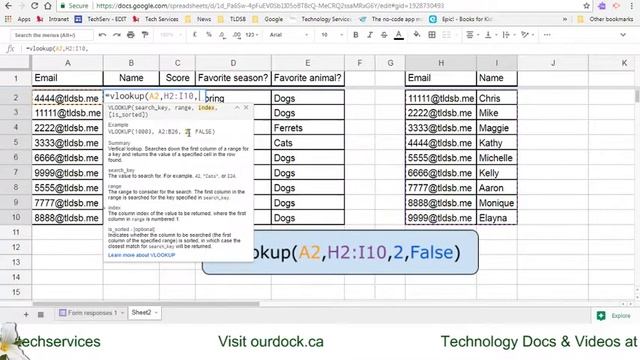
Task: Toggle Bold formatting
Action: (x=356, y=35)
